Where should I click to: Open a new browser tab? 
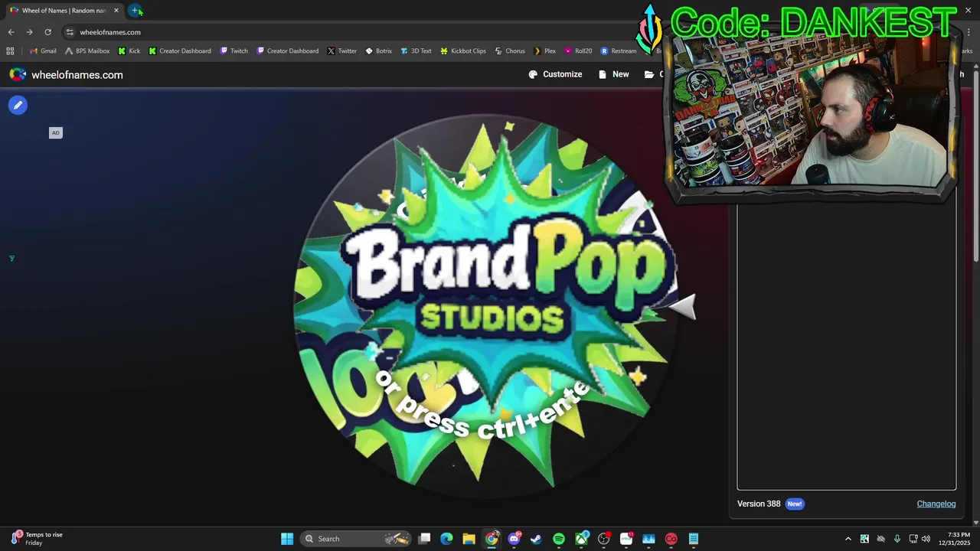(135, 11)
